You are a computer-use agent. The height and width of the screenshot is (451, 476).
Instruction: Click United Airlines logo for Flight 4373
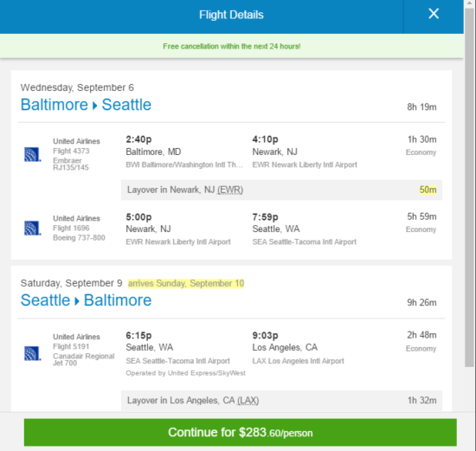point(32,154)
